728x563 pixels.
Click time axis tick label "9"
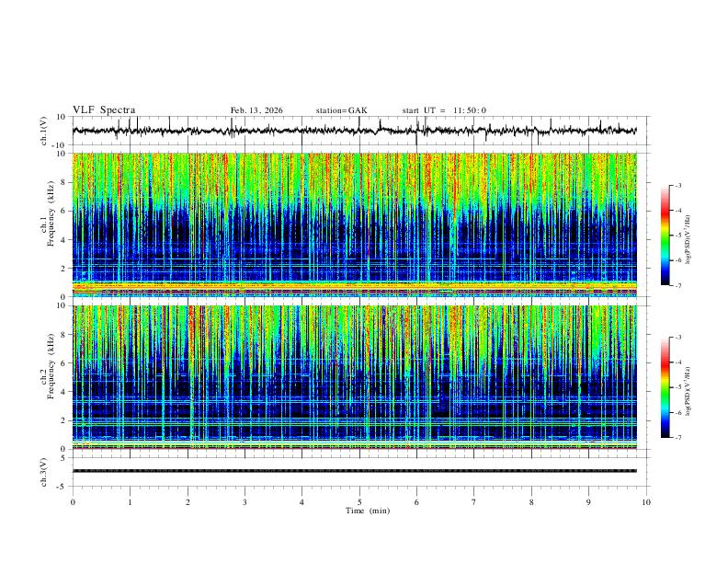coord(588,502)
